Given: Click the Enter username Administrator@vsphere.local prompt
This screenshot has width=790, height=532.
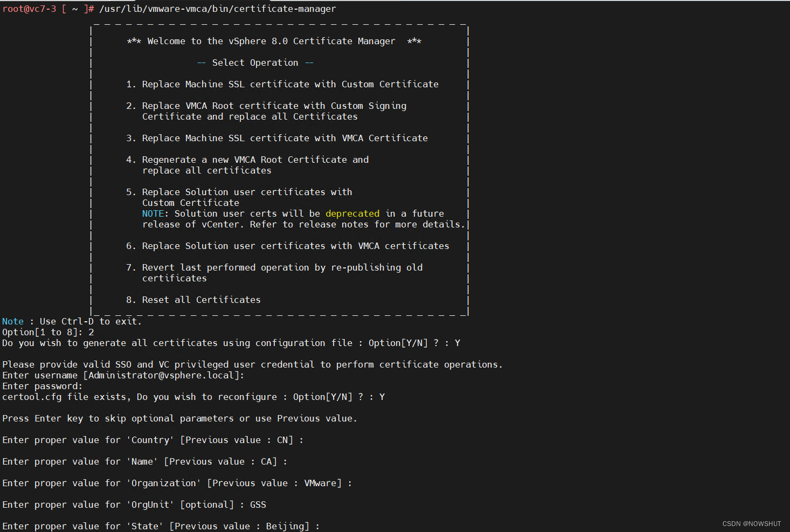Looking at the screenshot, I should tap(123, 375).
